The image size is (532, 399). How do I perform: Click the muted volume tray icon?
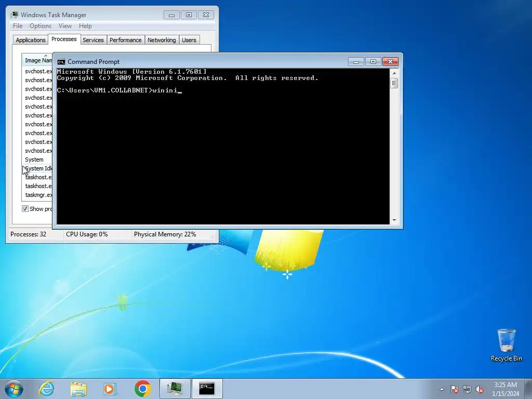click(x=480, y=389)
